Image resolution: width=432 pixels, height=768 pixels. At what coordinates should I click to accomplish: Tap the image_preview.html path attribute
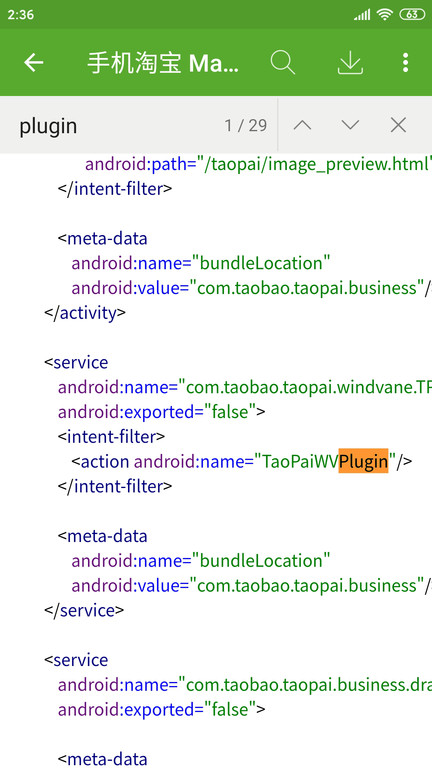tap(259, 164)
